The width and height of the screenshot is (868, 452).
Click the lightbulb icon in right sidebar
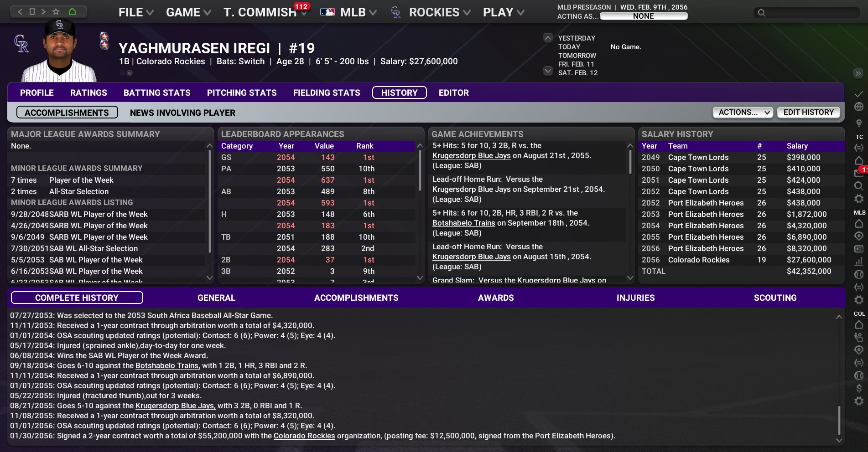pos(858,123)
